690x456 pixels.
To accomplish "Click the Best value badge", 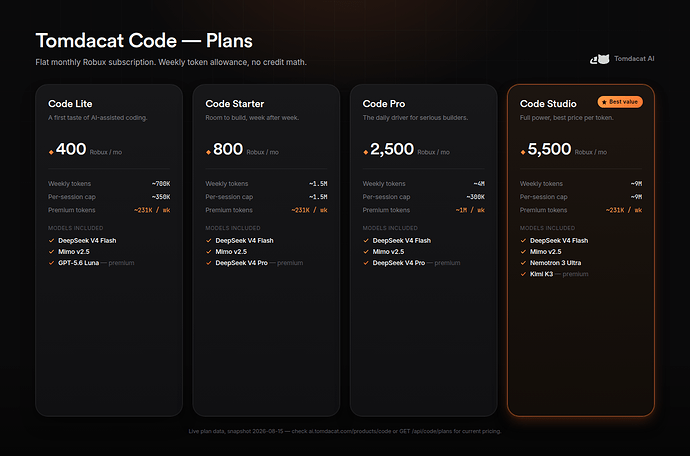I will point(620,102).
